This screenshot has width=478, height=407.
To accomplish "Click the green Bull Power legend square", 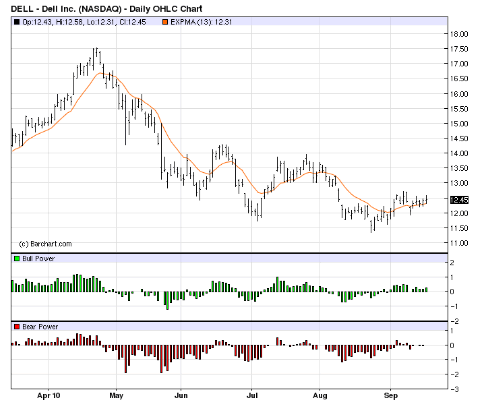I will 17,259.
